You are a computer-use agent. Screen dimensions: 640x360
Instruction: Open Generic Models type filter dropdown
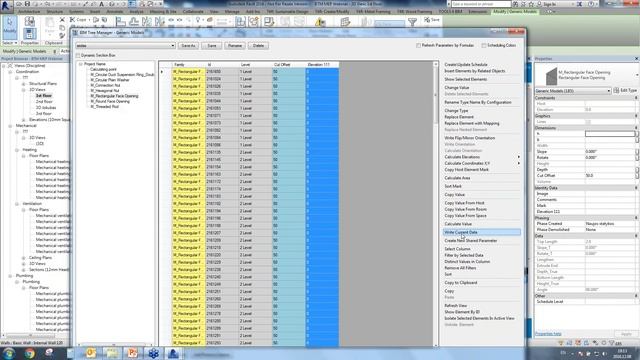[x=608, y=91]
